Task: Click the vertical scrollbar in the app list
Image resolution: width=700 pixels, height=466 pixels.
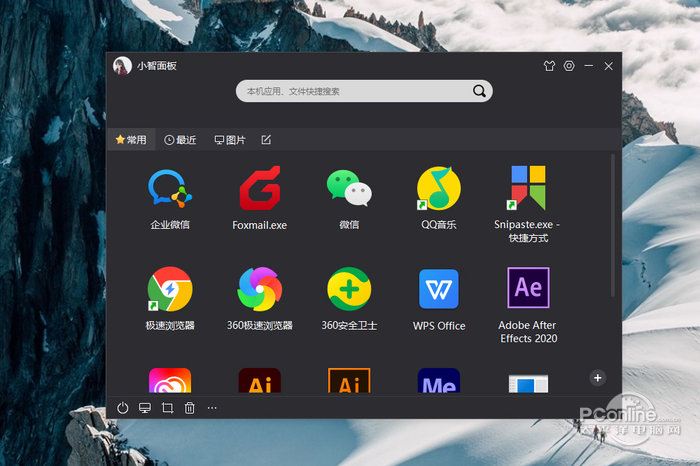Action: pyautogui.click(x=613, y=225)
